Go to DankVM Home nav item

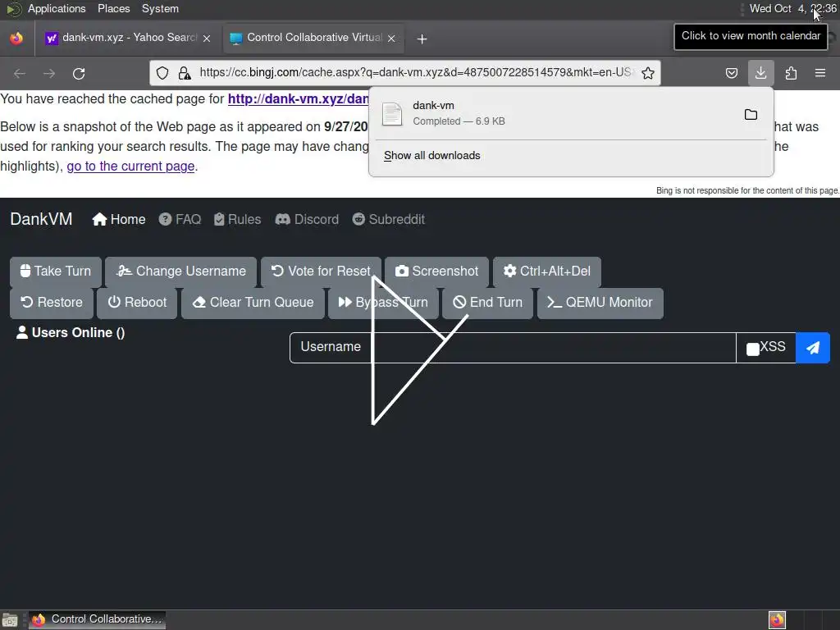(x=119, y=219)
